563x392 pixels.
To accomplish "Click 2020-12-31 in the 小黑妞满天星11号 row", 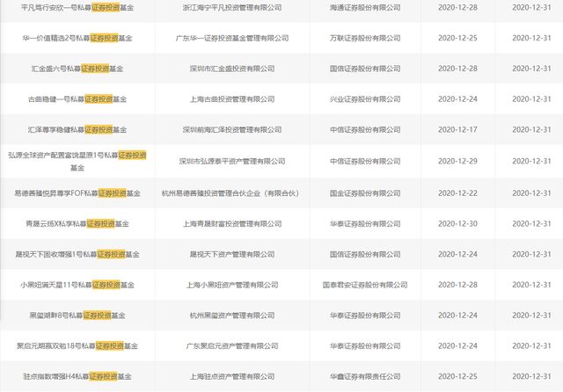I will (531, 285).
